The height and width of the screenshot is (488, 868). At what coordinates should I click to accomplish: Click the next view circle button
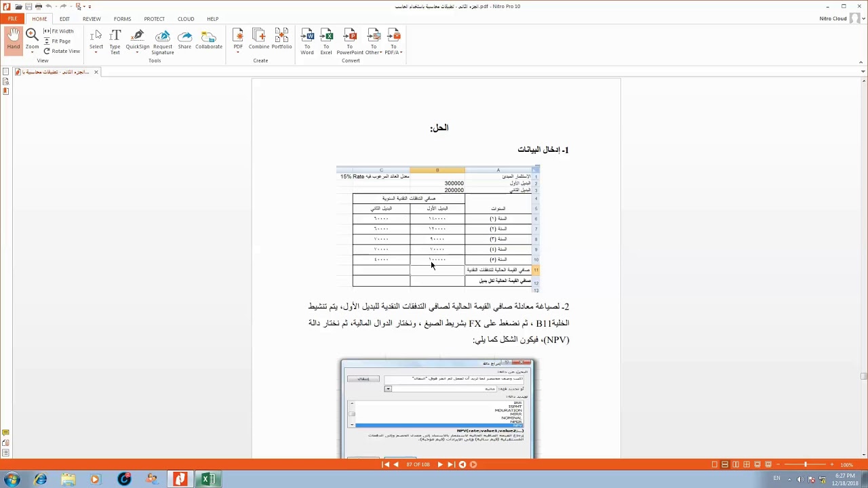coord(473,465)
